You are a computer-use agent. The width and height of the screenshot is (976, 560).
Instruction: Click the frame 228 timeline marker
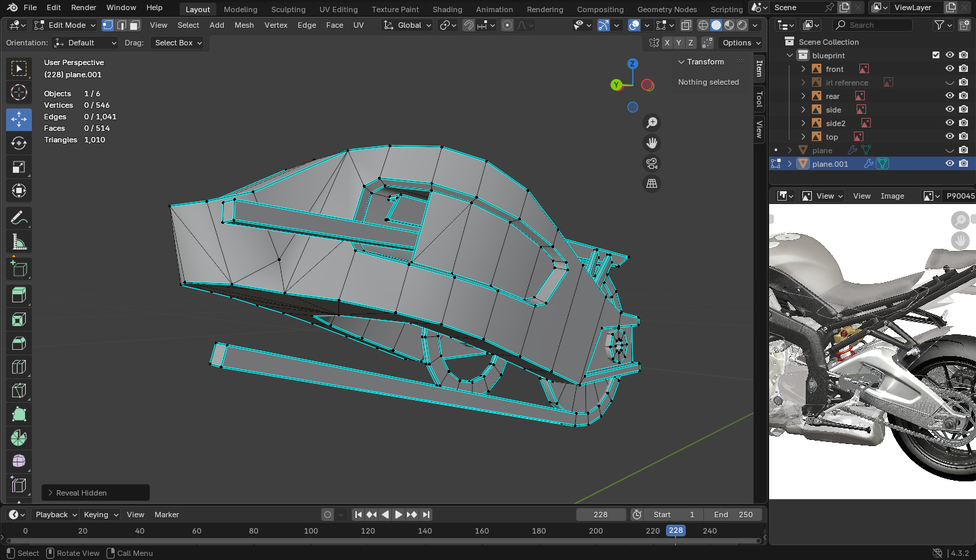click(676, 531)
